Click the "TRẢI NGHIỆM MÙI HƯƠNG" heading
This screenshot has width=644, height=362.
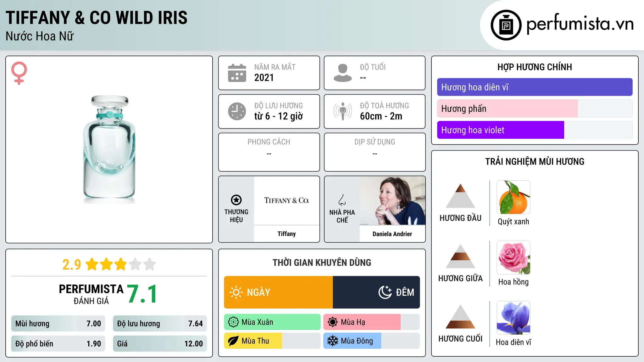coord(535,162)
